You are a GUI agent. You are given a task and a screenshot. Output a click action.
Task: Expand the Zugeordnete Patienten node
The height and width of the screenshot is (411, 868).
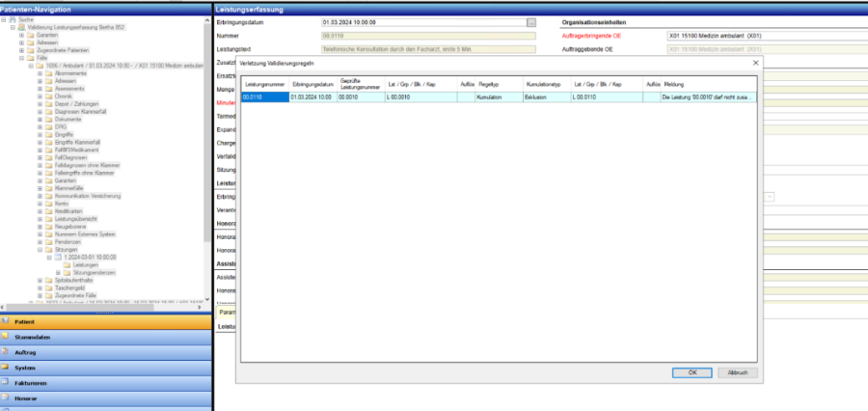tap(21, 50)
